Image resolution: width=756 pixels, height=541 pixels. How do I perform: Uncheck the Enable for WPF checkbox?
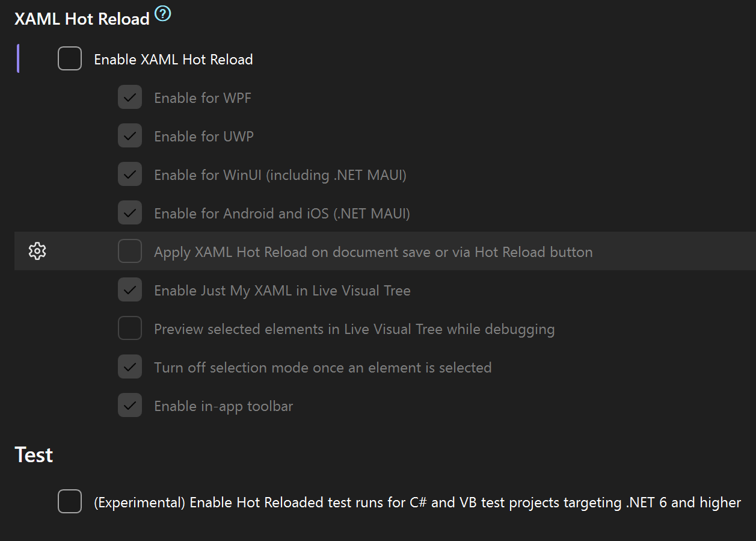click(x=130, y=97)
